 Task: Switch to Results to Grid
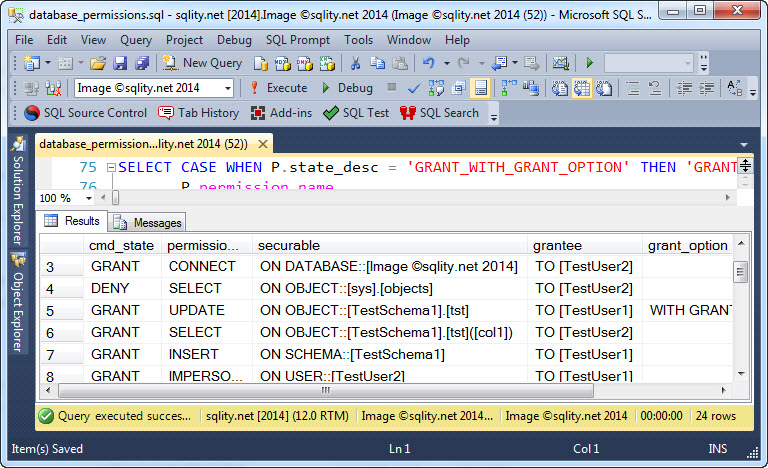[x=581, y=88]
